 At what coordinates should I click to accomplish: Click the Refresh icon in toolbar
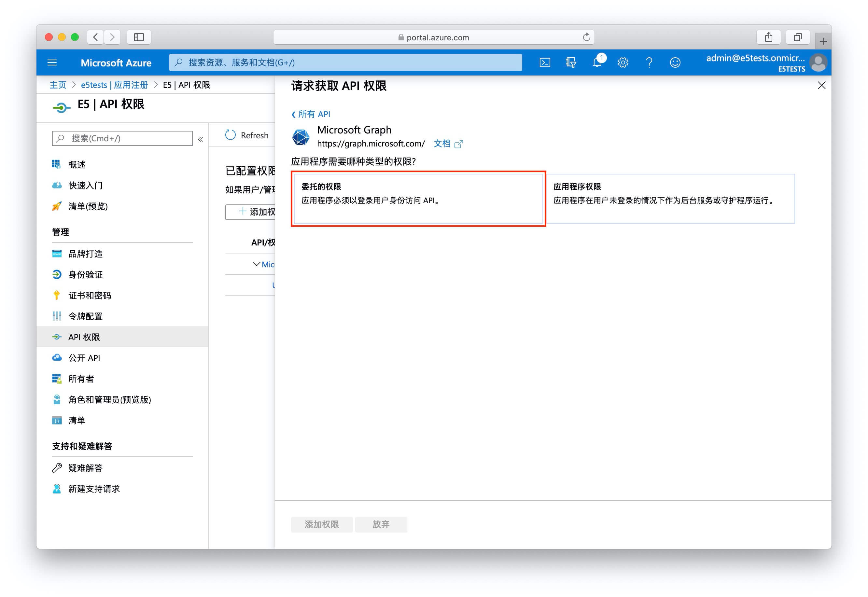231,135
